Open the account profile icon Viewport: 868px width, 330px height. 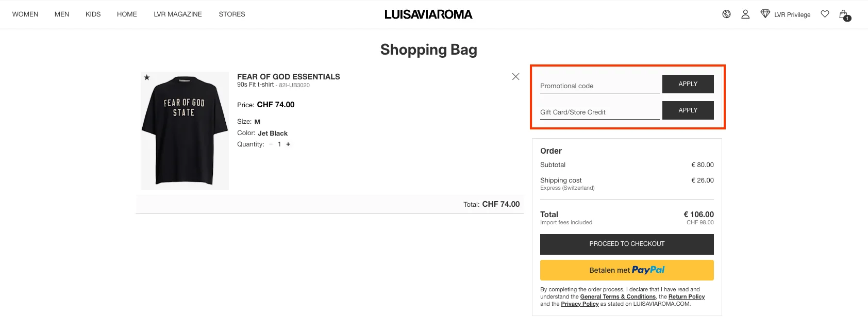(745, 14)
